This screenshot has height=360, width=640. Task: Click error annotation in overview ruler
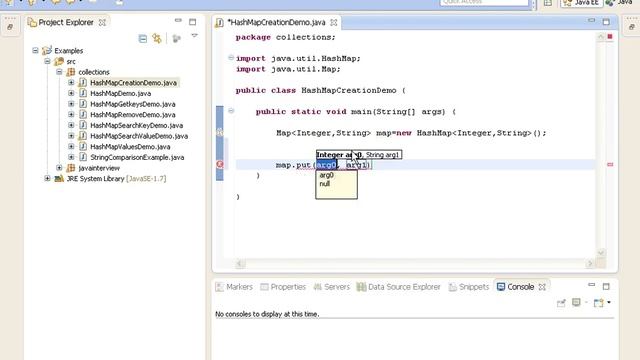(610, 164)
